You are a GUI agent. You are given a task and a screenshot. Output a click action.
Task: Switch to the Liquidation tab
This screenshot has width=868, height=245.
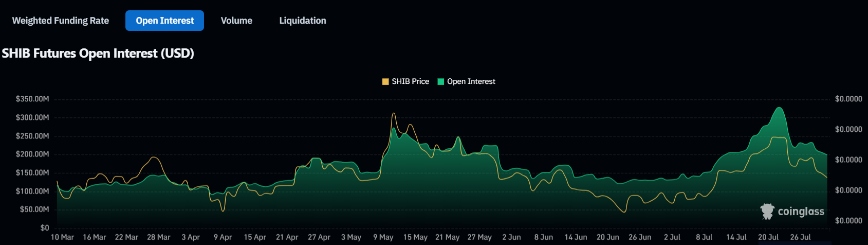(x=303, y=21)
